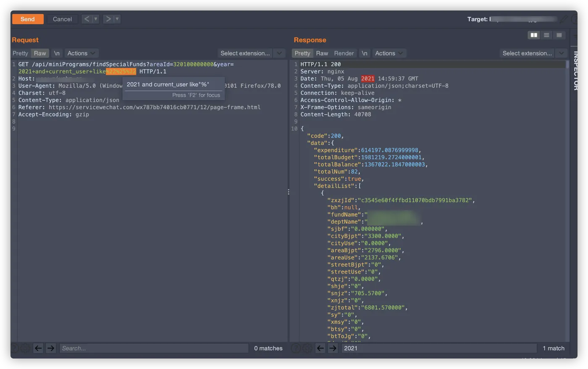Viewport: 588px width, 369px height.
Task: Select the Response Raw tab
Action: (x=322, y=53)
